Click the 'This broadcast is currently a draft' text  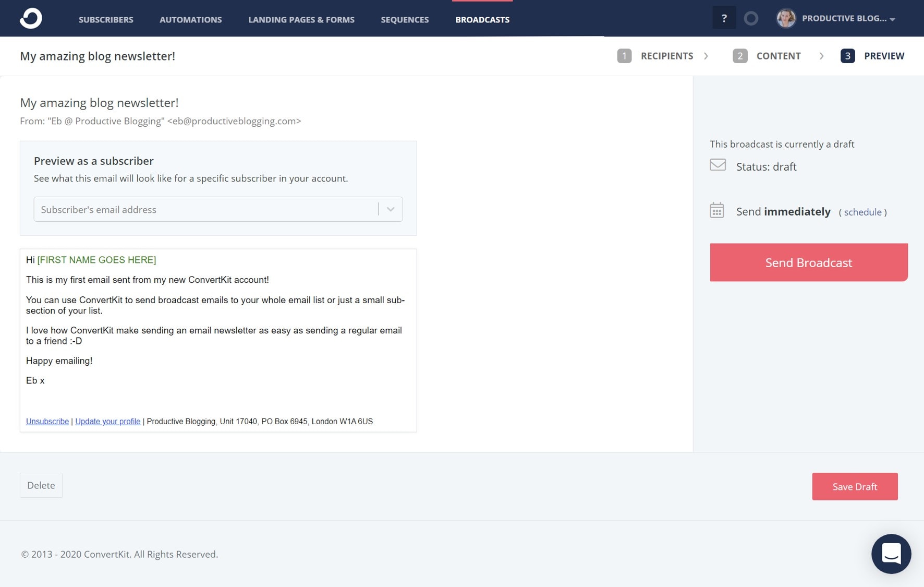coord(782,144)
